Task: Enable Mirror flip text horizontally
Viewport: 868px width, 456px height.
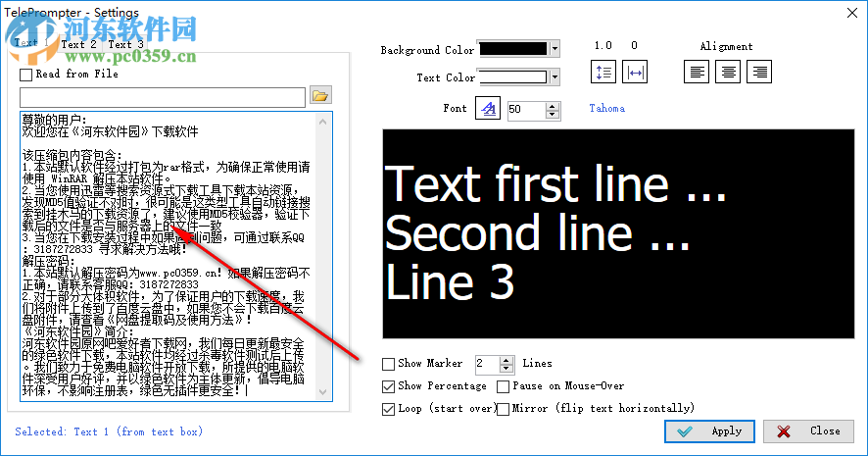Action: [504, 409]
